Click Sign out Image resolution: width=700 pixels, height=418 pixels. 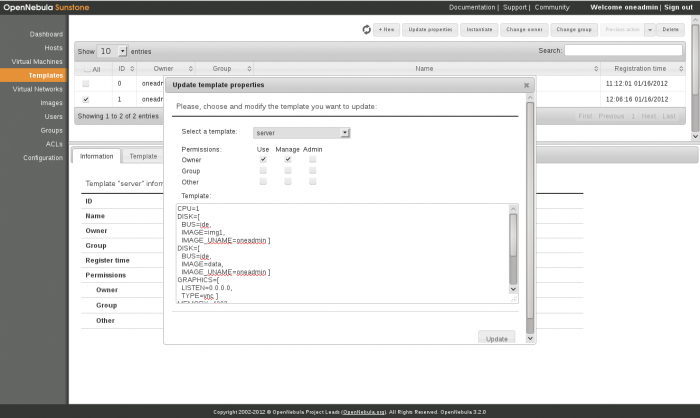(x=679, y=8)
